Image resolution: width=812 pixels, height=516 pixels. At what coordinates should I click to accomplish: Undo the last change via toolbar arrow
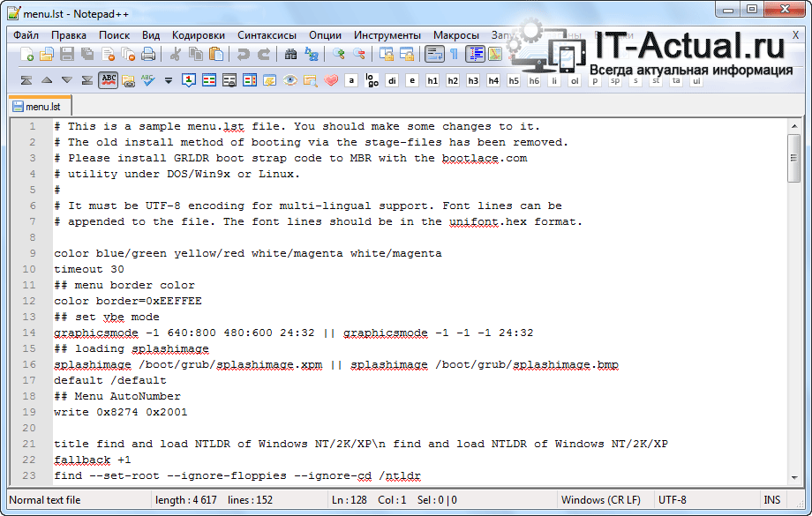(243, 55)
